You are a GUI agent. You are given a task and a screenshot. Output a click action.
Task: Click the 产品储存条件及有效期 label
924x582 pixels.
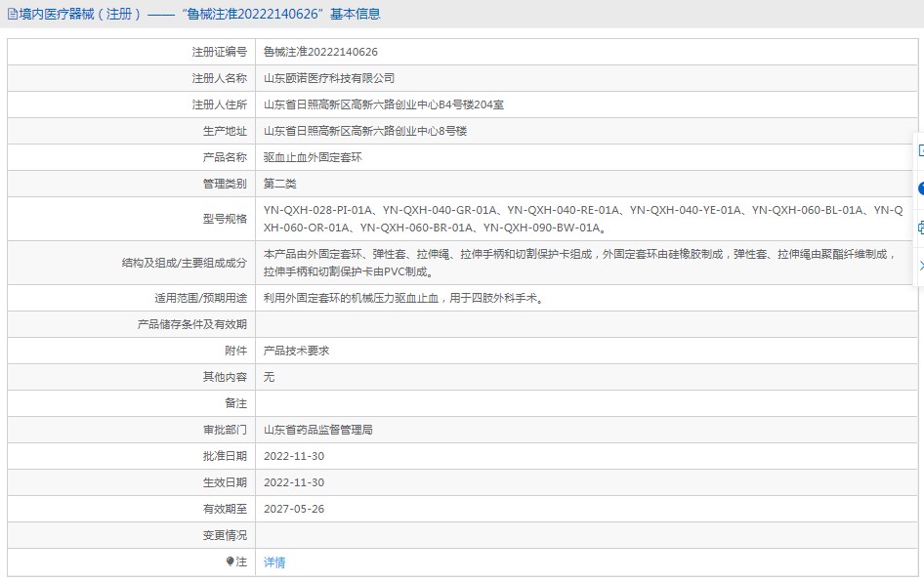pos(192,324)
